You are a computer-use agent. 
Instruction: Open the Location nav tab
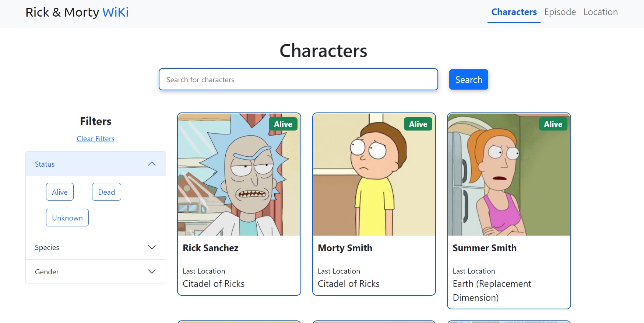[601, 12]
